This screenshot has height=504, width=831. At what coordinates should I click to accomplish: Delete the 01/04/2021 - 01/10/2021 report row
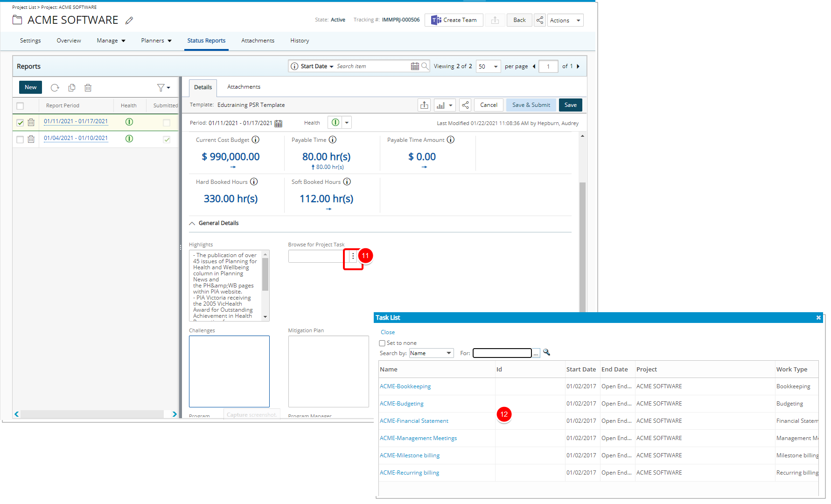(31, 139)
